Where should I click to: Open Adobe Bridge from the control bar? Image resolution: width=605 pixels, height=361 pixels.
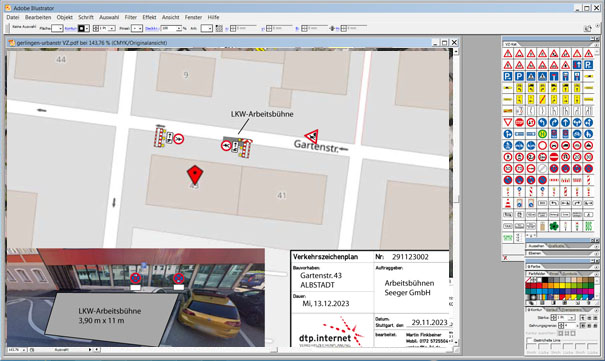pyautogui.click(x=587, y=28)
